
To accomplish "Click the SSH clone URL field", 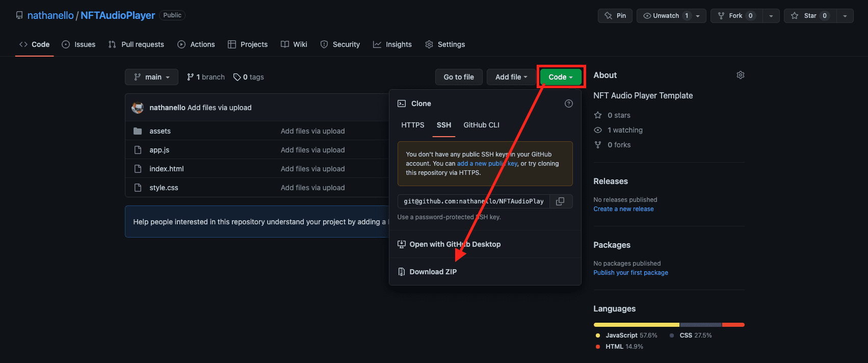I will 474,201.
